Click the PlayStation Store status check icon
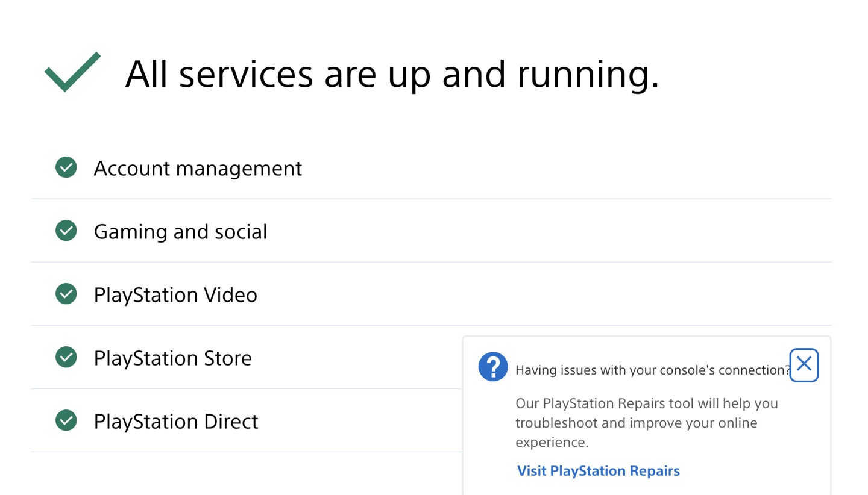868x495 pixels. point(66,357)
